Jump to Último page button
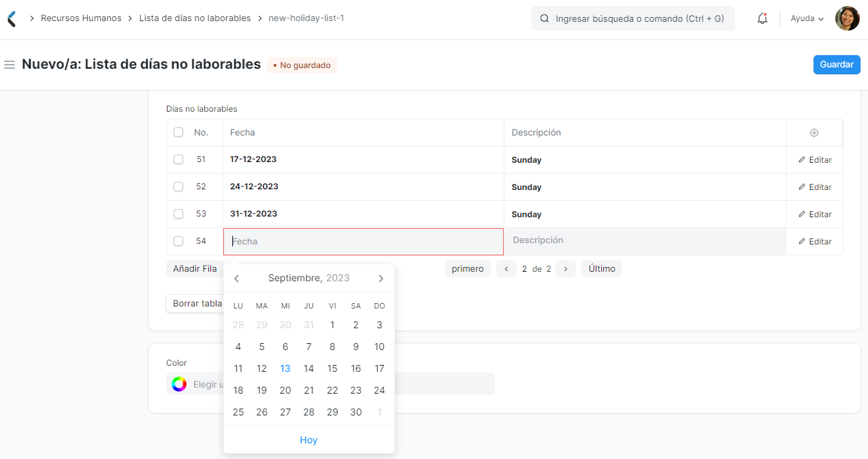The width and height of the screenshot is (868, 459). click(602, 269)
